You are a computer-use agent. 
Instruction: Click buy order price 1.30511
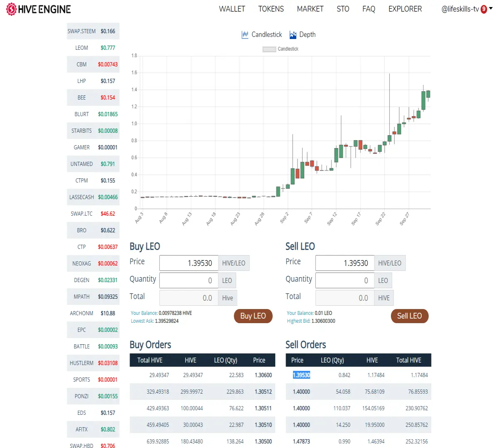[263, 408]
